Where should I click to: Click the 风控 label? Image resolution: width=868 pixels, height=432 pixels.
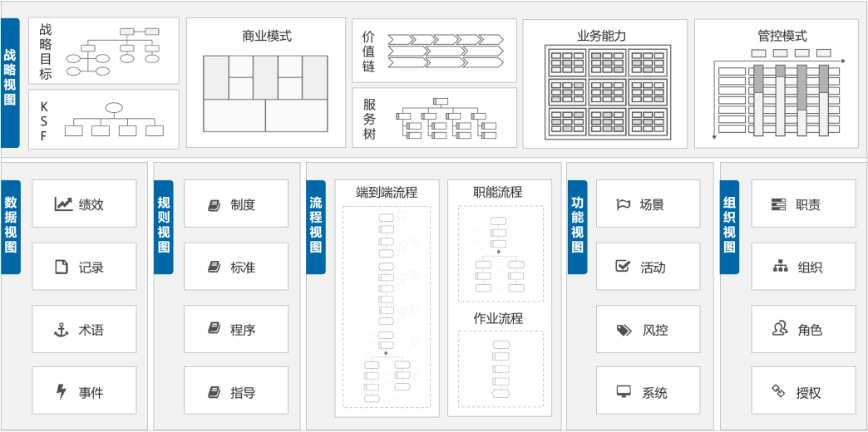click(x=655, y=330)
